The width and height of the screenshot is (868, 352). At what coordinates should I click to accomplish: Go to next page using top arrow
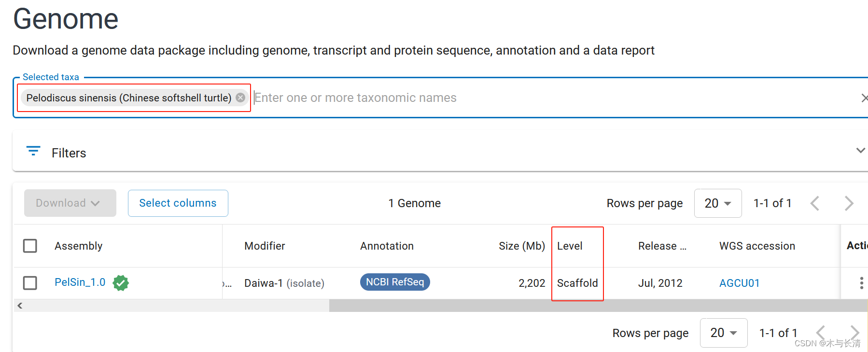(849, 203)
